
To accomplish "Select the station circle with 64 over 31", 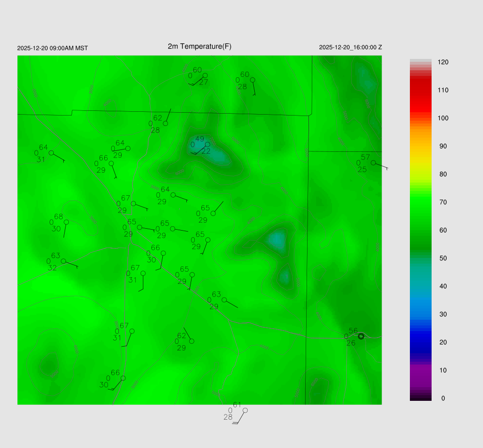I will [51, 153].
